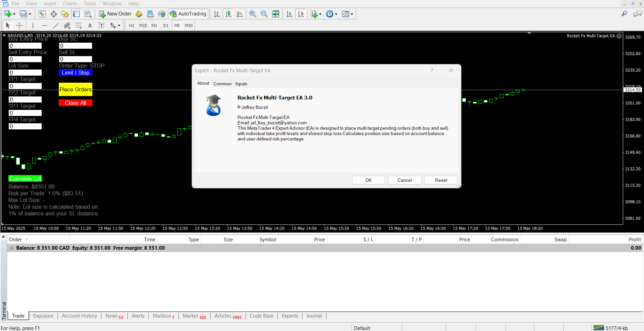Open a New Order window
644x331 pixels.
click(115, 14)
